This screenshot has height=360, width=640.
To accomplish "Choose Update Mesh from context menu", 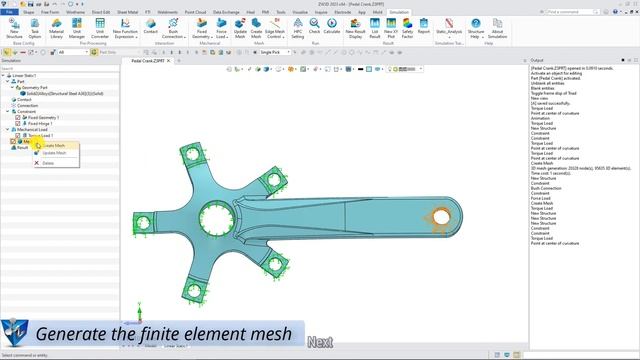I will pyautogui.click(x=56, y=153).
